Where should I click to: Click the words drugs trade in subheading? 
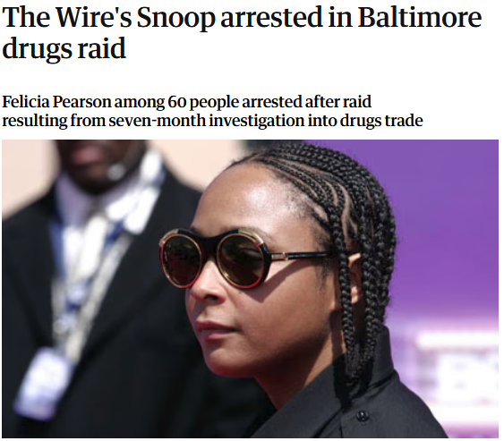point(381,121)
